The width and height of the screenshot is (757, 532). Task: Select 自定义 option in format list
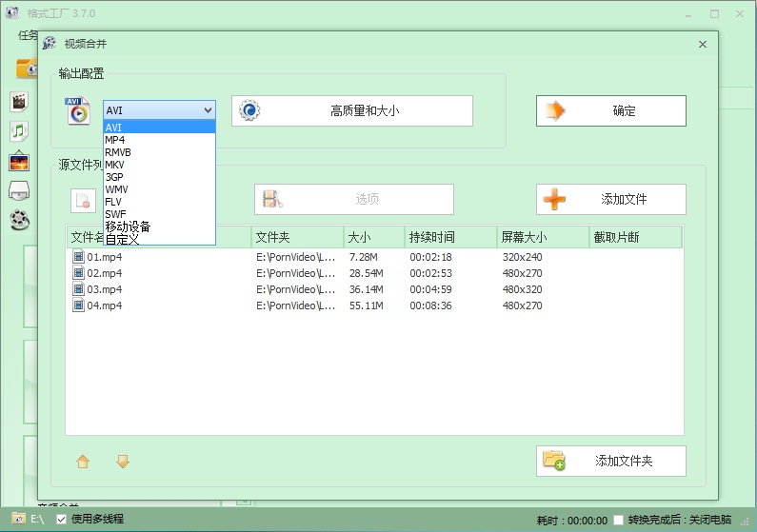(122, 238)
